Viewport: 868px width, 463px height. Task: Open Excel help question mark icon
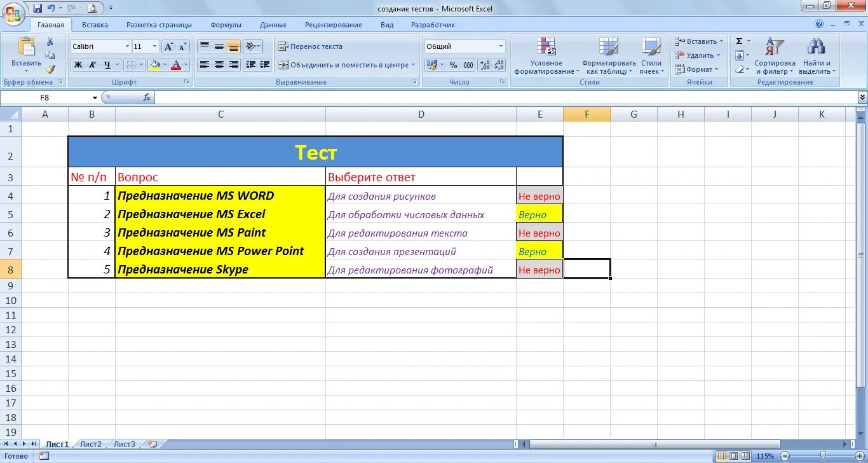click(x=819, y=25)
